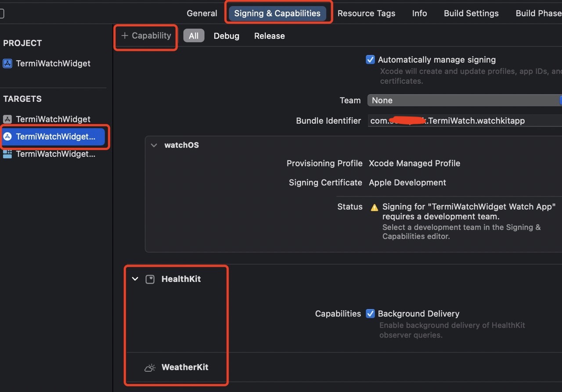Collapse the HealthKit capability section
The width and height of the screenshot is (562, 392).
(135, 279)
